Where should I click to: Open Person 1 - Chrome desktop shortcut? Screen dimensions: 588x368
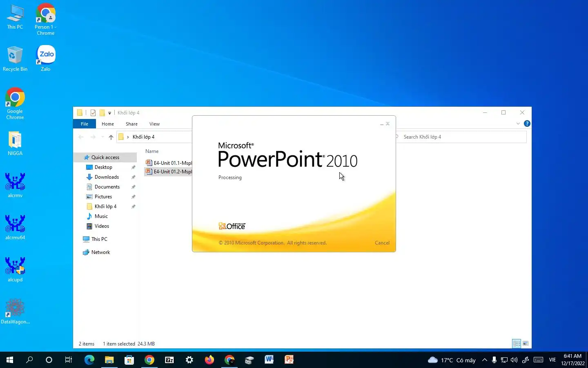[45, 20]
